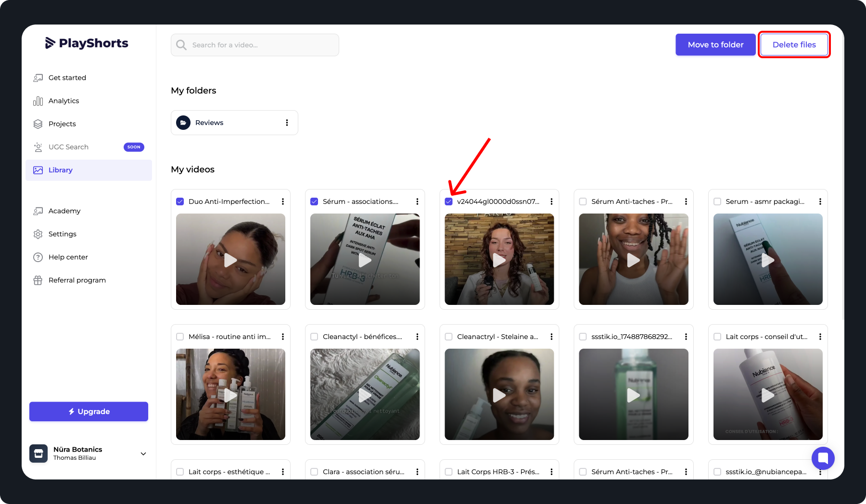866x504 pixels.
Task: Click the Settings gear icon
Action: (38, 234)
